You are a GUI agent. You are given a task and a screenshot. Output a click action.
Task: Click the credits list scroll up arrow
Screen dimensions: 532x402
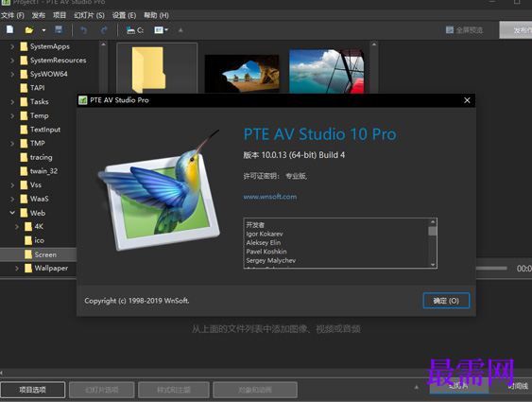pos(432,221)
